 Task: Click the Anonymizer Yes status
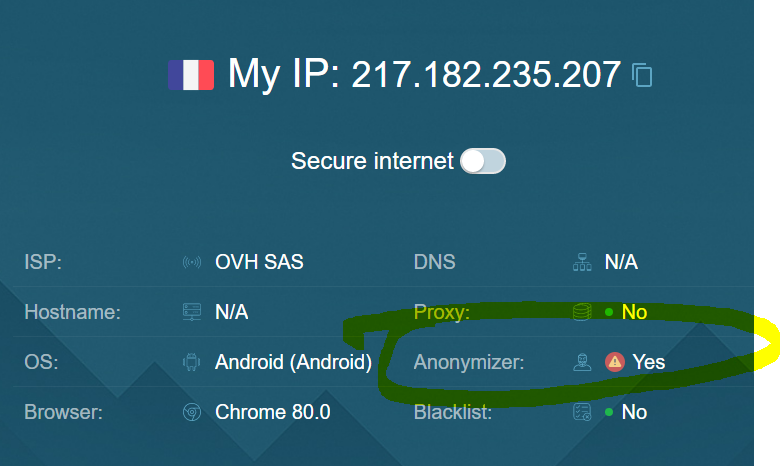[648, 362]
